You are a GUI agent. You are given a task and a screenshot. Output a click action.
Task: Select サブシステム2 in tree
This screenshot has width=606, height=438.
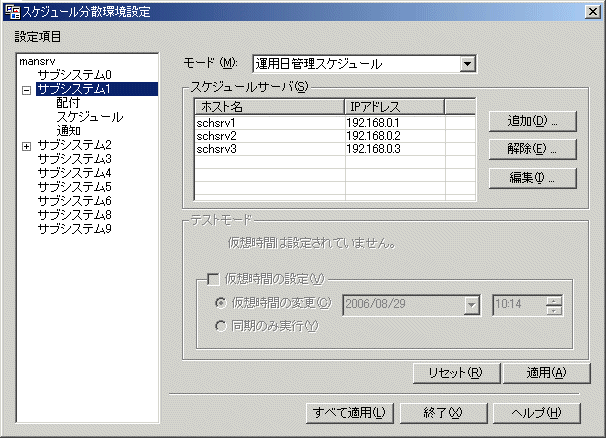point(75,145)
